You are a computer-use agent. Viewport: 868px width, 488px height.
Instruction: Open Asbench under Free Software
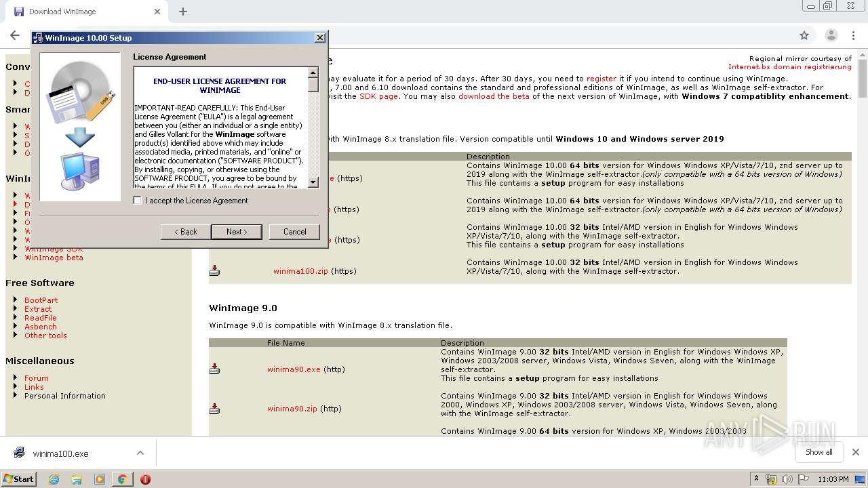41,327
